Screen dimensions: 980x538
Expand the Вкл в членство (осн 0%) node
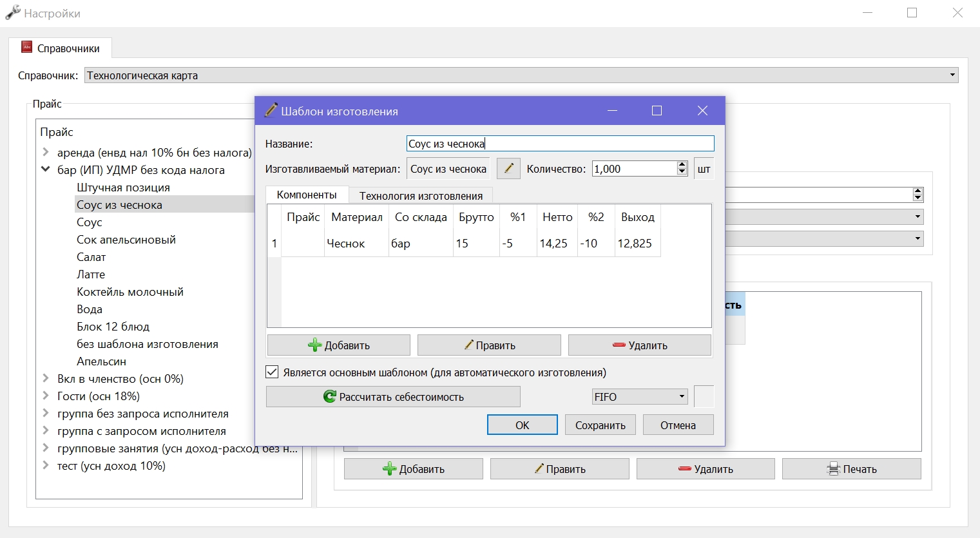coord(46,378)
